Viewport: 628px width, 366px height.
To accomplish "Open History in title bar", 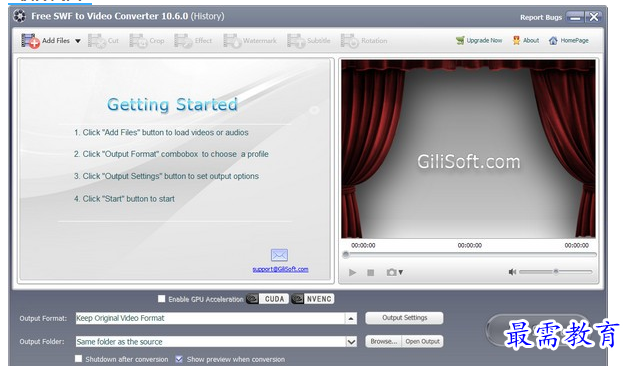I will coord(207,16).
